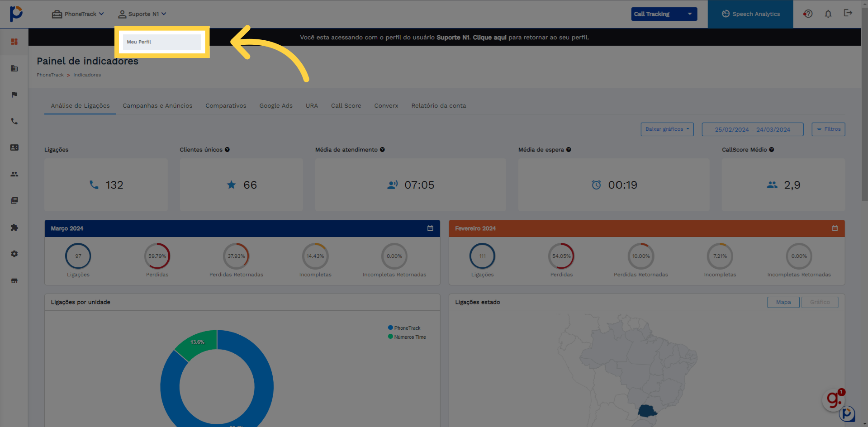868x427 pixels.
Task: Click the 66 Clientes únicos card
Action: [x=242, y=185]
